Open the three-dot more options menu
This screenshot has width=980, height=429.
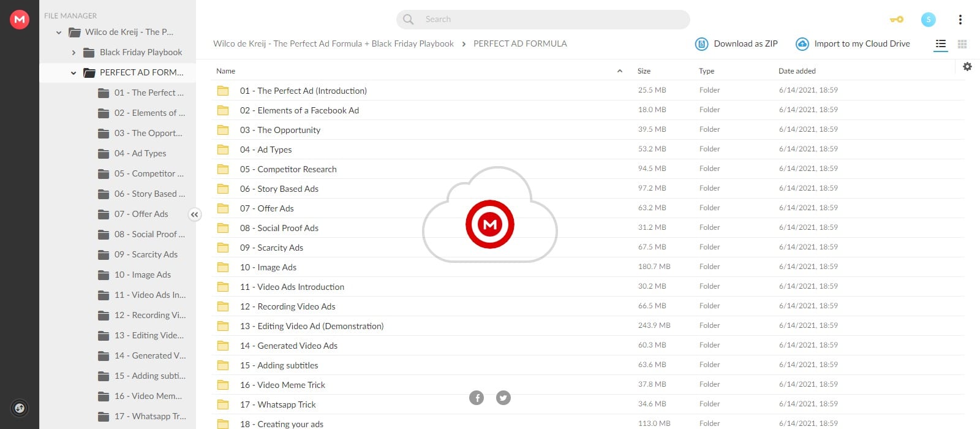tap(960, 20)
